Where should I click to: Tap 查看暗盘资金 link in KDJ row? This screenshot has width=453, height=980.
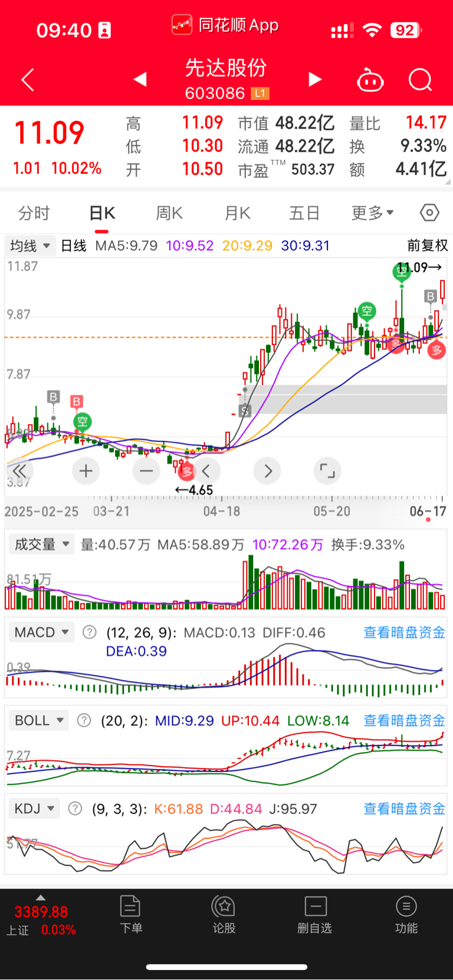click(404, 809)
